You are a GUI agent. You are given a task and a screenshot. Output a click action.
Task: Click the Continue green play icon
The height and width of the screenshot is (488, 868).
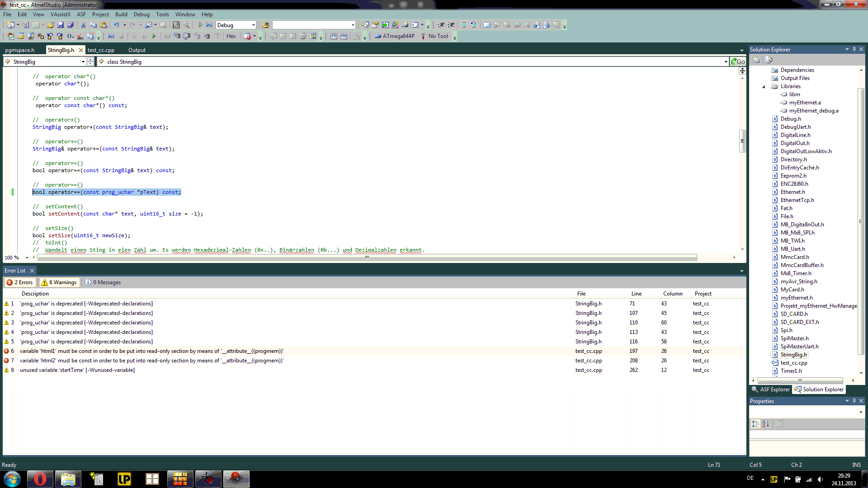(x=154, y=36)
